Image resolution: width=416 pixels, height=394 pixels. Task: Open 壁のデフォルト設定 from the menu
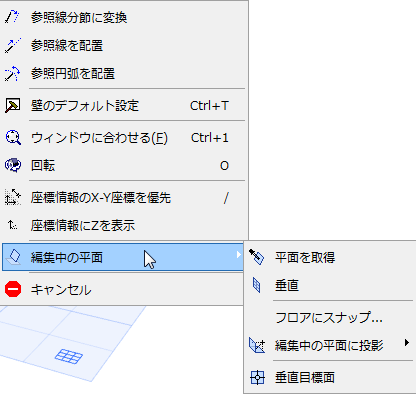123,106
